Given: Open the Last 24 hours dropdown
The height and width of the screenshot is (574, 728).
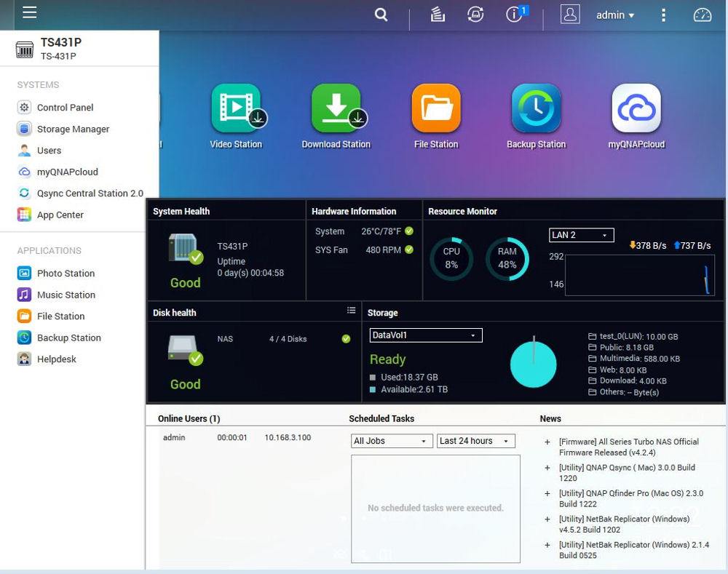Looking at the screenshot, I should pyautogui.click(x=476, y=441).
